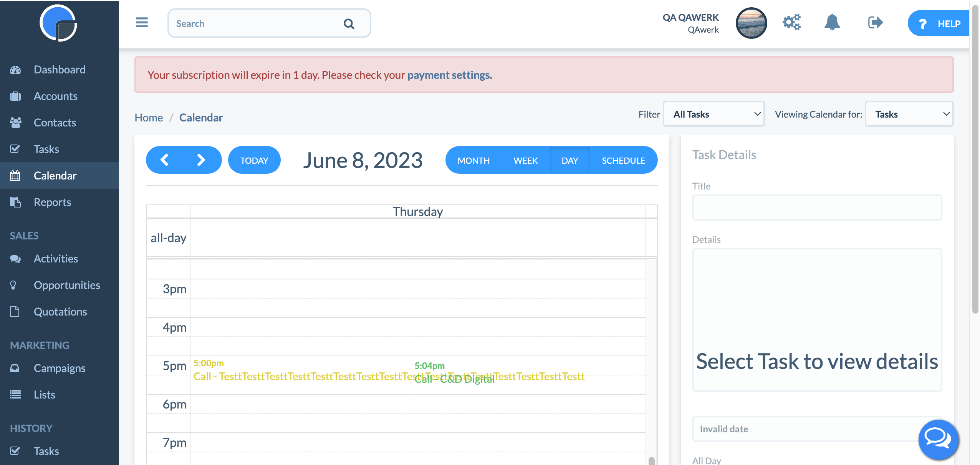Click the hamburger menu toggle
Image resolution: width=980 pixels, height=465 pixels.
click(141, 23)
